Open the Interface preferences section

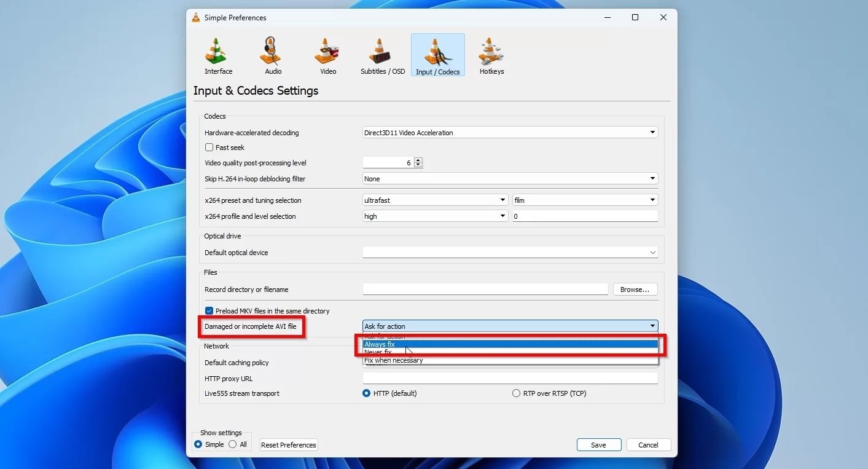pos(217,55)
